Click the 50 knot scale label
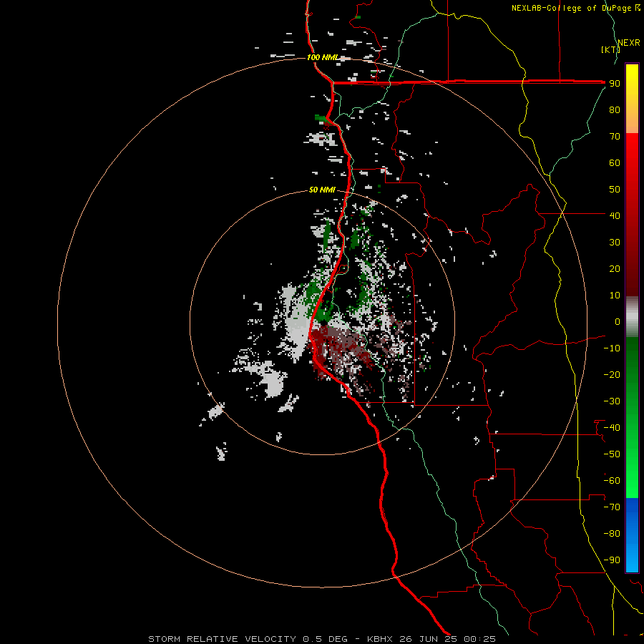This screenshot has height=644, width=644. coord(615,190)
